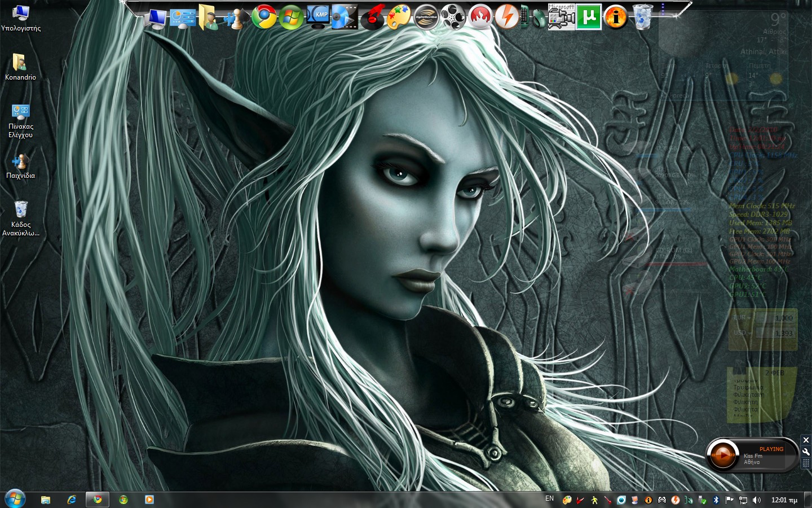Open the Action Center flag icon
The width and height of the screenshot is (812, 508).
(730, 500)
